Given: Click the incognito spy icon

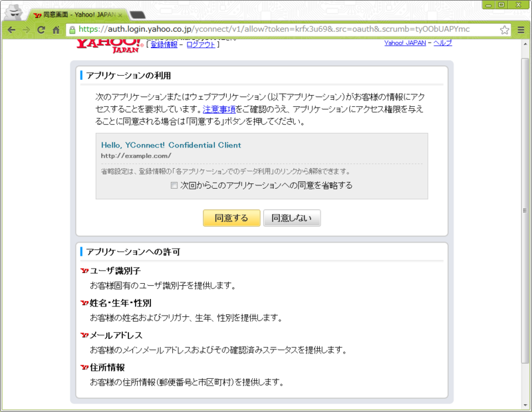Looking at the screenshot, I should pyautogui.click(x=15, y=13).
